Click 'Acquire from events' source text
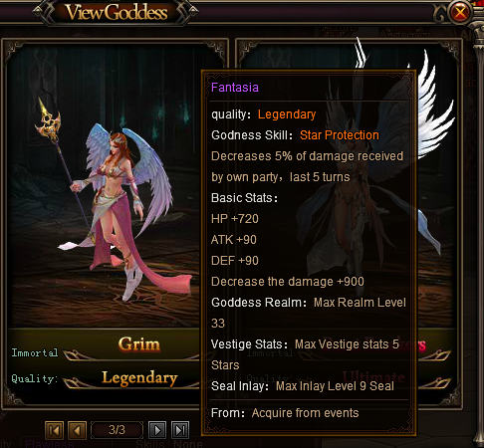Screen dimensions: 484x448 [x=305, y=413]
